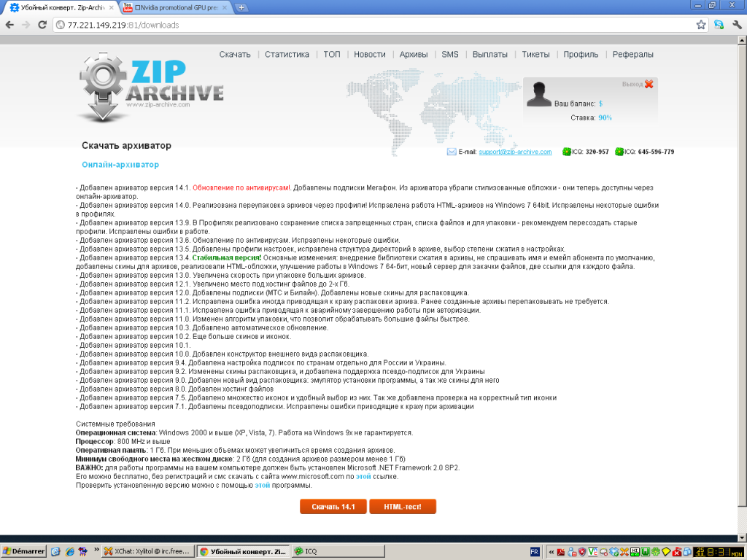Click the Démarrer start button
Viewport: 747px width, 560px height.
tap(24, 551)
